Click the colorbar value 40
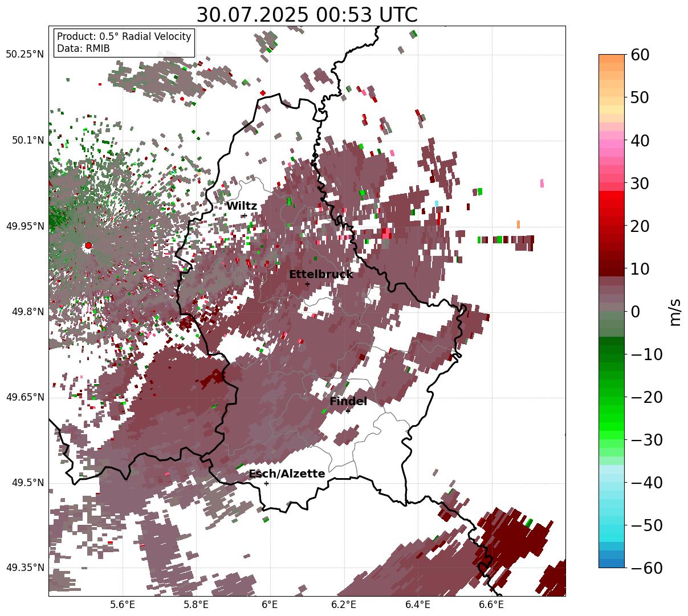This screenshot has height=616, width=688. click(639, 140)
